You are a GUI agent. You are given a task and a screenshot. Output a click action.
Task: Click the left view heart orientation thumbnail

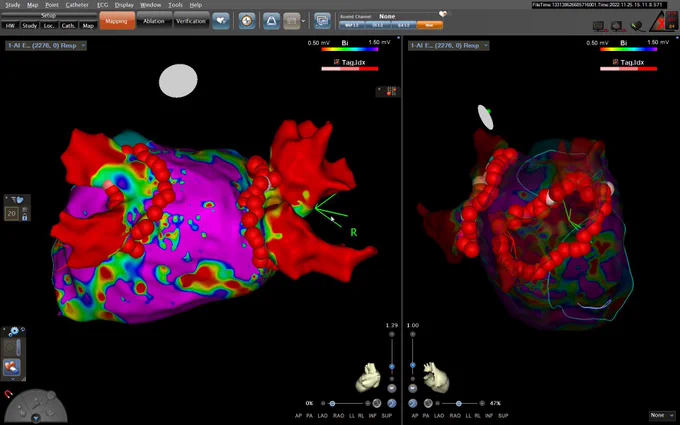(368, 378)
